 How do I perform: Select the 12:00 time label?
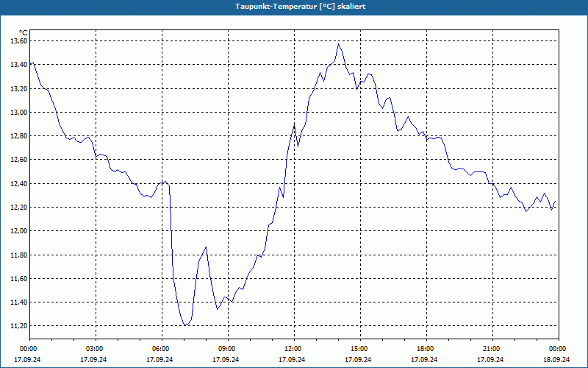[294, 349]
